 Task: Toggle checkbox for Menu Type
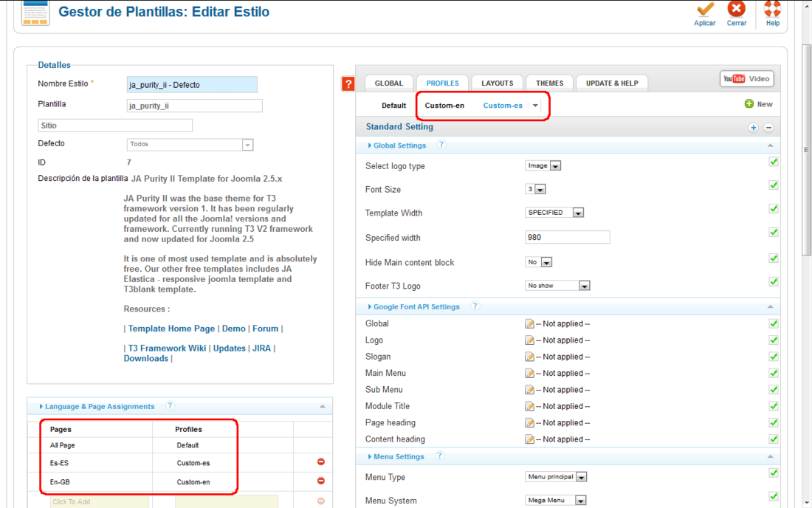pos(773,473)
